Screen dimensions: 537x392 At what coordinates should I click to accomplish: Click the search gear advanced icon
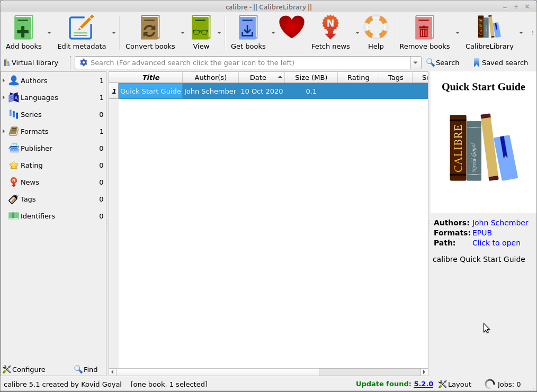pos(84,62)
